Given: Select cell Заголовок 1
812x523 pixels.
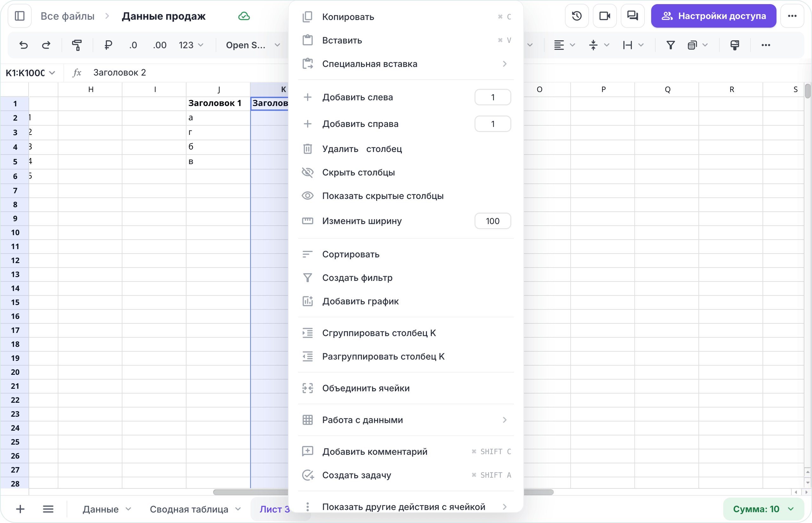Looking at the screenshot, I should [219, 103].
